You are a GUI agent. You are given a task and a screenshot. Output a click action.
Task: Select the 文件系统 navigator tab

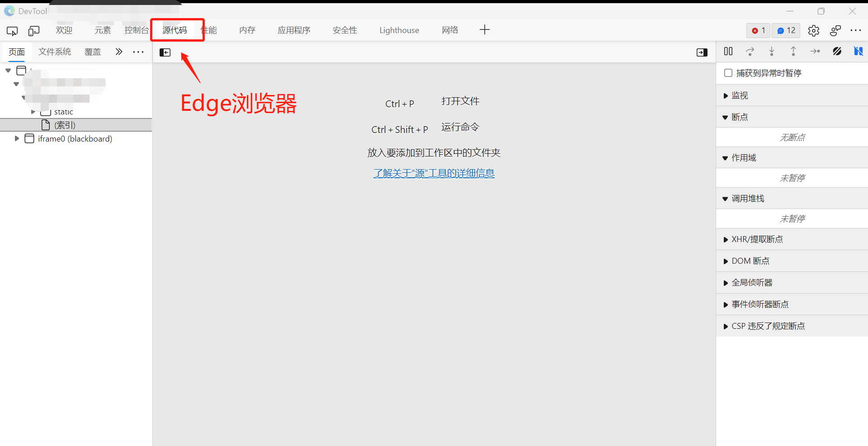tap(55, 52)
